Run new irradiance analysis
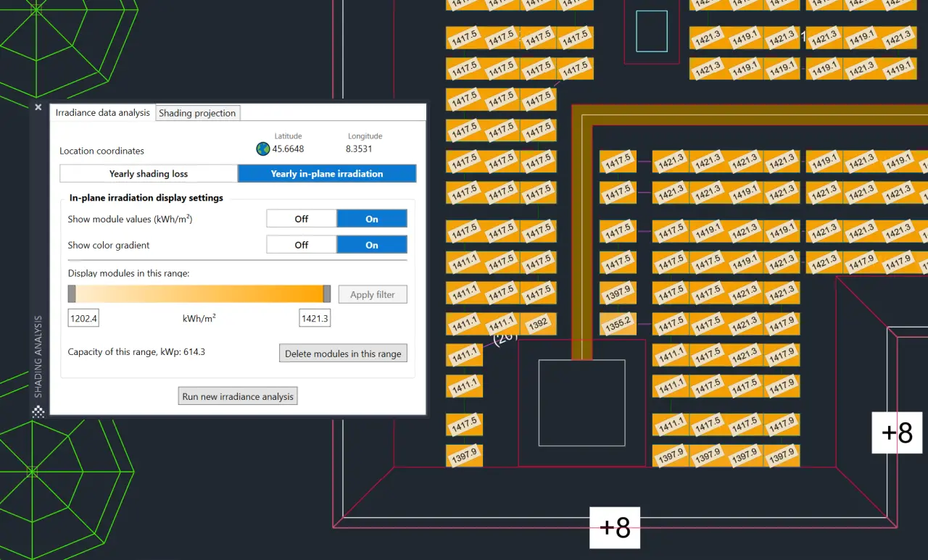The width and height of the screenshot is (928, 560). (238, 396)
